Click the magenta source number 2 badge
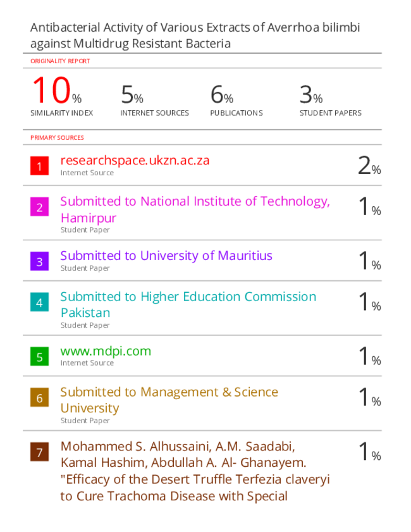This screenshot has width=411, height=532. pos(39,207)
